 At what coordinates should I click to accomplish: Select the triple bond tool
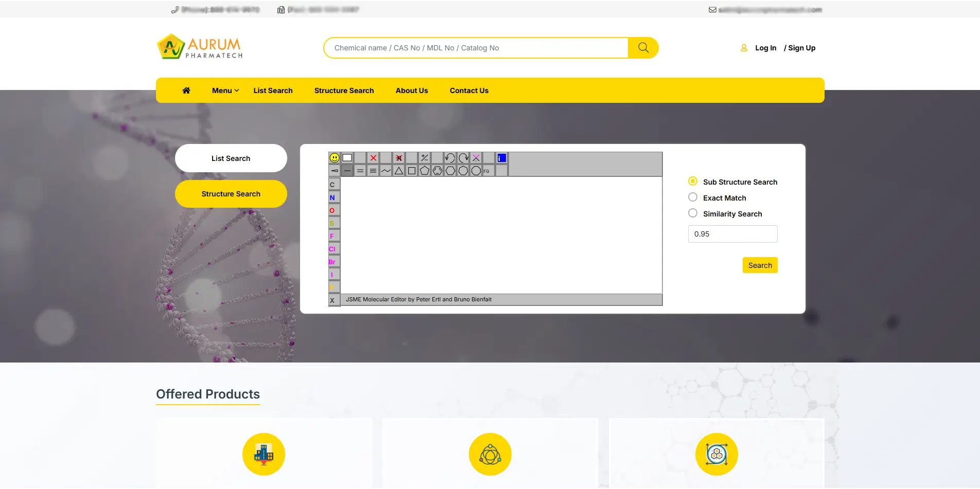pyautogui.click(x=373, y=171)
